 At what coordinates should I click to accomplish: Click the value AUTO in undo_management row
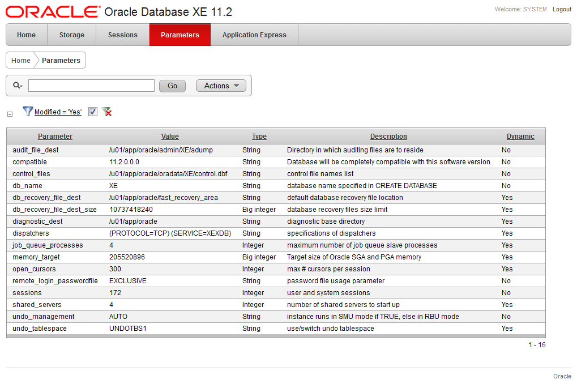pos(118,317)
